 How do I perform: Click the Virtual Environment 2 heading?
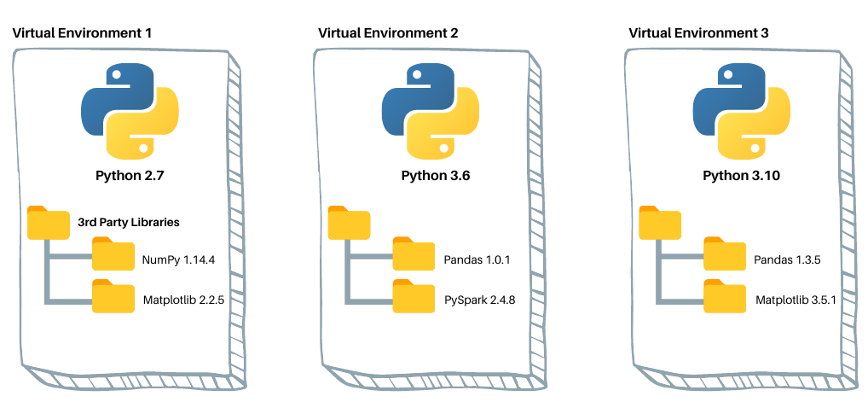pos(388,33)
